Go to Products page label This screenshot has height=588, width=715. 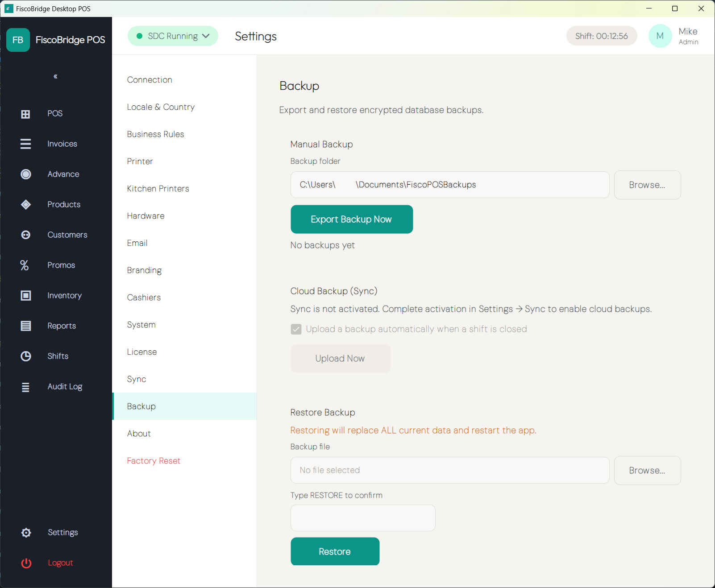click(64, 204)
